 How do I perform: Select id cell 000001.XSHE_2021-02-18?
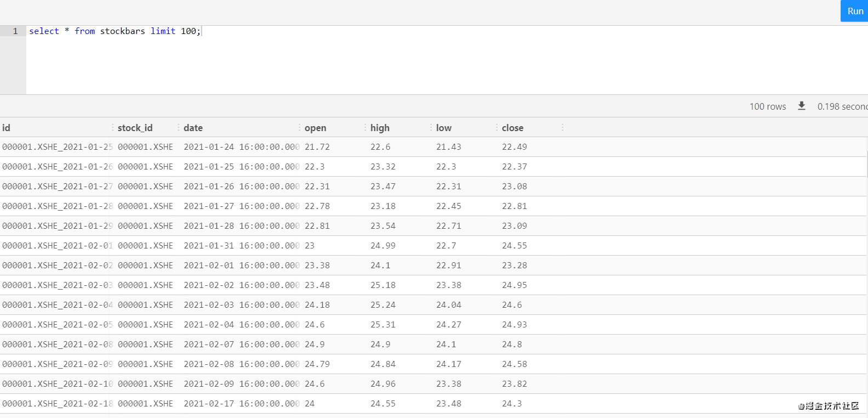click(57, 404)
